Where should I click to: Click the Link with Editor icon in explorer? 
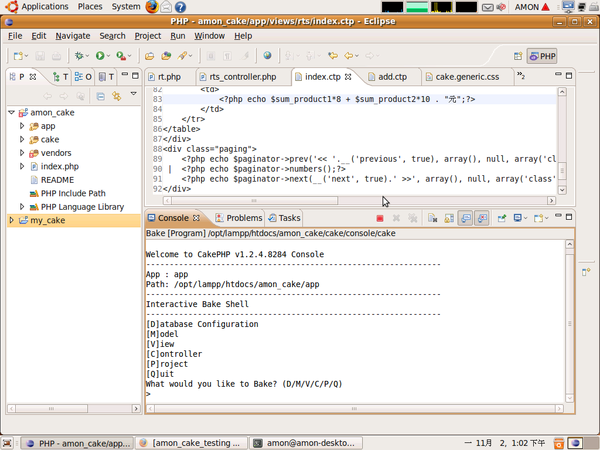117,96
